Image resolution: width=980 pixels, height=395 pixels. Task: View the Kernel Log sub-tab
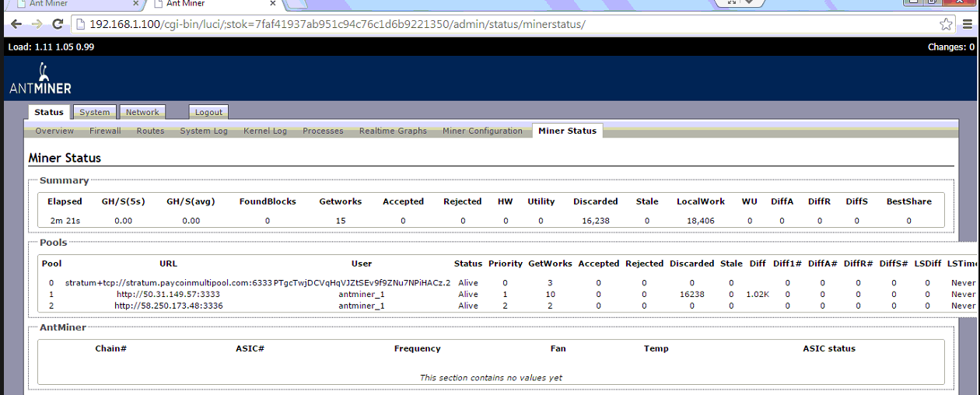tap(265, 131)
